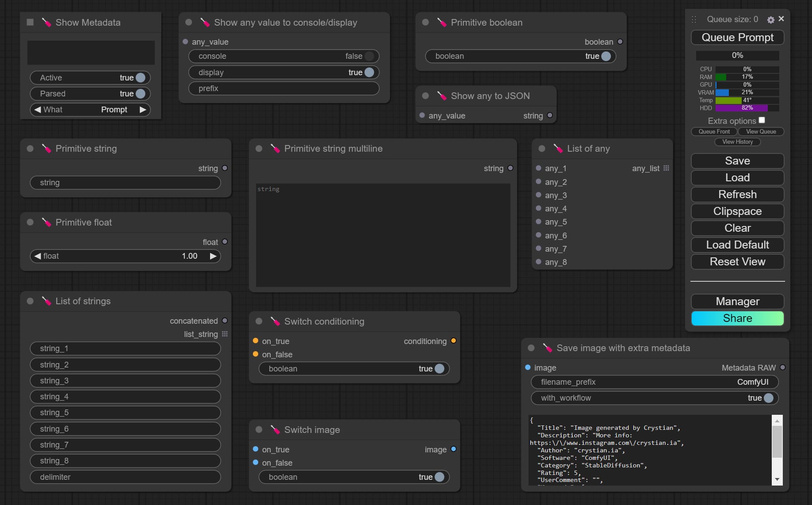Click the conditioning orange output dot

coord(453,341)
